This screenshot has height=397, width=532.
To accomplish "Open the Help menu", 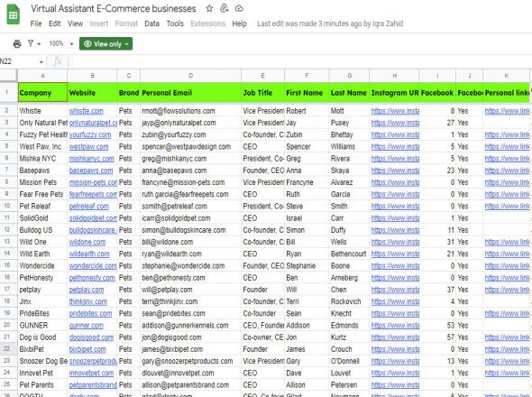I will pyautogui.click(x=239, y=23).
